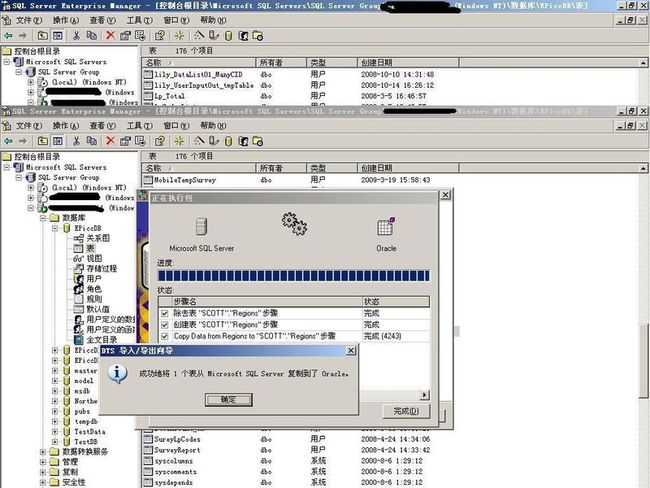Viewport: 650px width, 488px height.
Task: Toggle checkbox for 创建表 "SCOTT"."Regions" step
Action: point(165,325)
